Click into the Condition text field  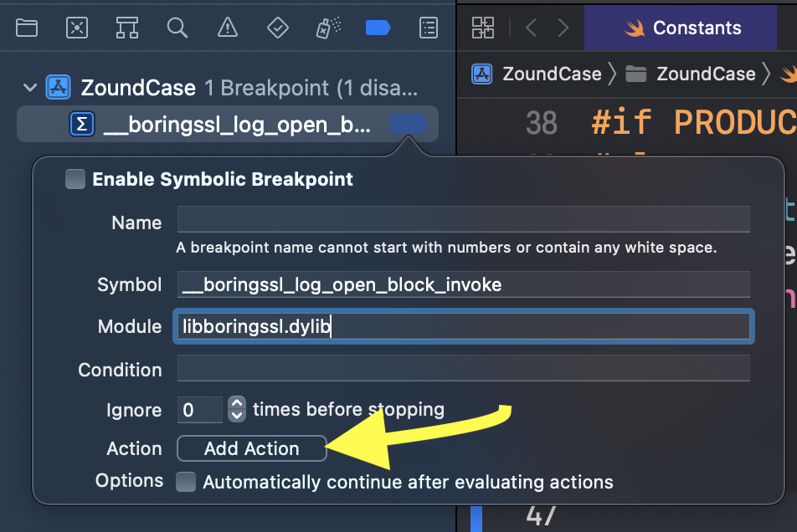click(463, 369)
